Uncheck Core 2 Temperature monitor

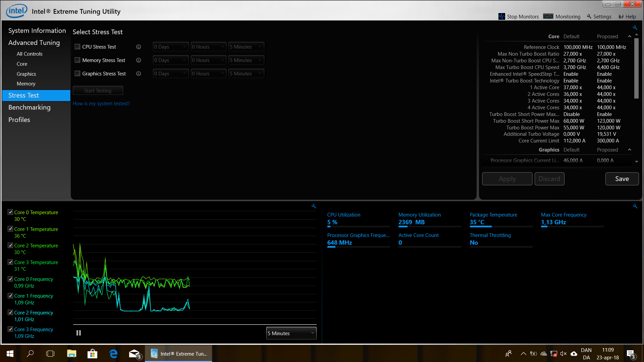pyautogui.click(x=10, y=245)
